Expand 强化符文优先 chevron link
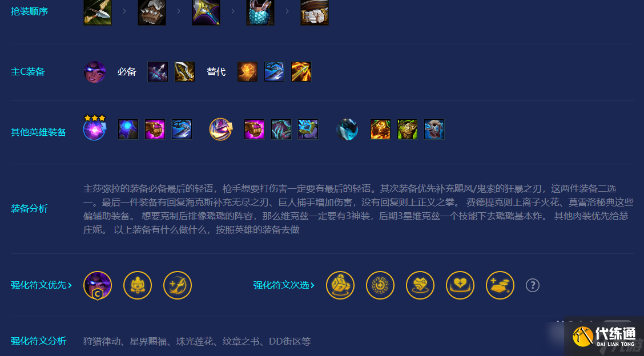Screen dimensions: 644x356 pos(41,285)
